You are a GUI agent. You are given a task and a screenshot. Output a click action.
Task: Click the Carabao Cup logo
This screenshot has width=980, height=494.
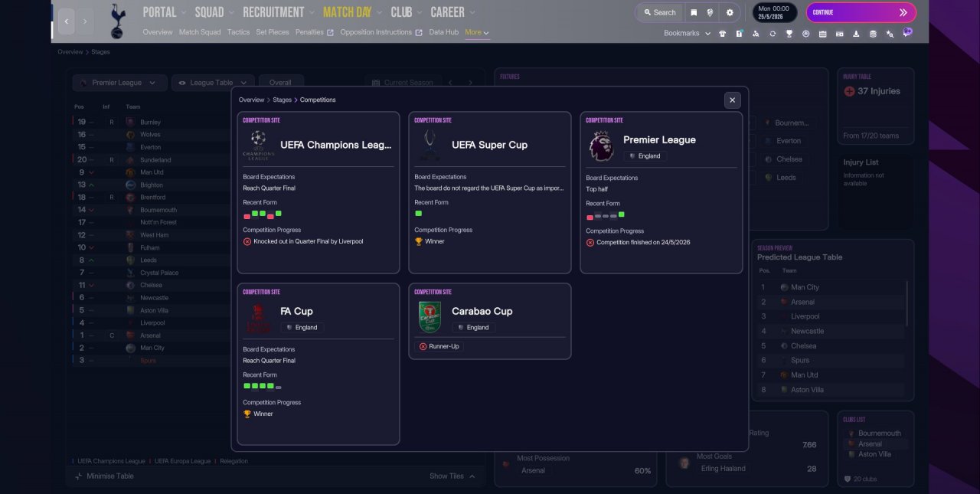[430, 317]
